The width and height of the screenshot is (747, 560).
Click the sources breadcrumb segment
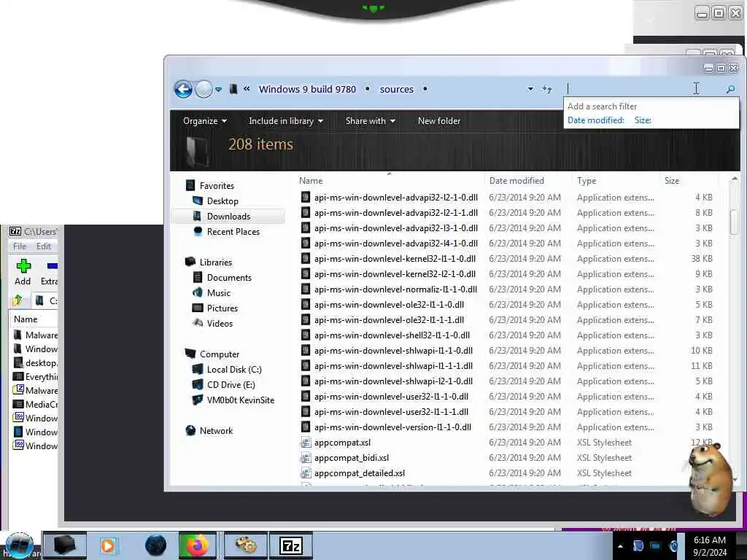(396, 89)
